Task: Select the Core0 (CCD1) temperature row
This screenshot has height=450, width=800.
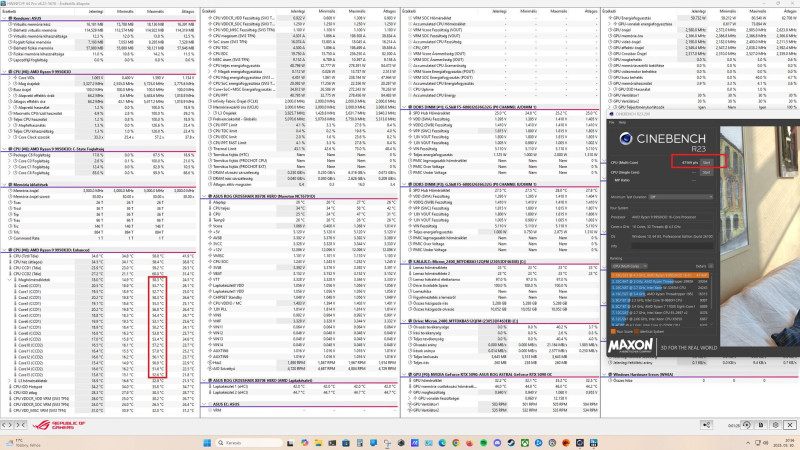Action: pos(98,286)
